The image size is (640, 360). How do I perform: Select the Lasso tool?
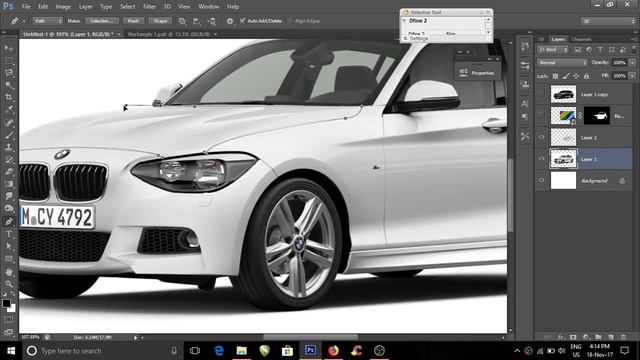(9, 73)
